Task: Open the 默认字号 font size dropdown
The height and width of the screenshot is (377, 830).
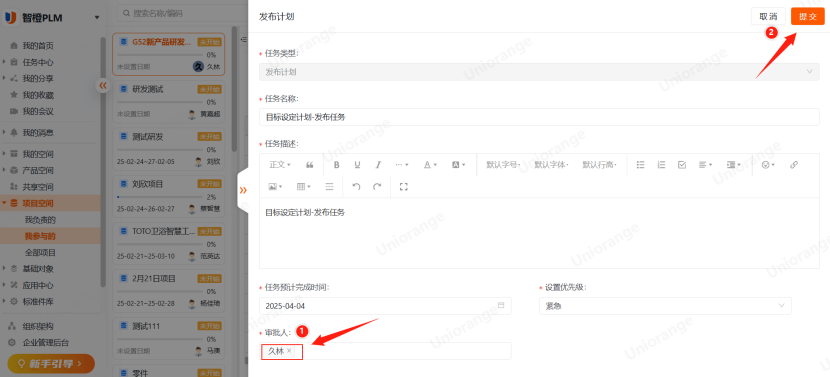Action: tap(503, 165)
